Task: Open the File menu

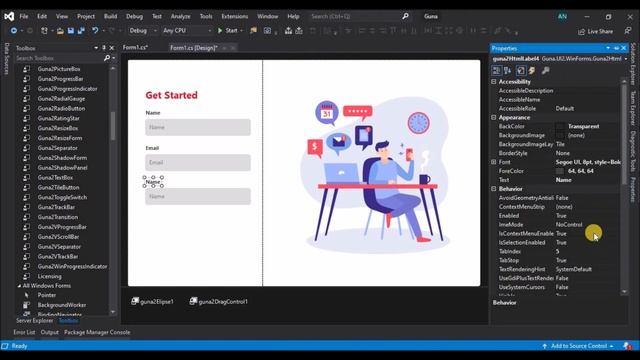Action: [x=24, y=16]
